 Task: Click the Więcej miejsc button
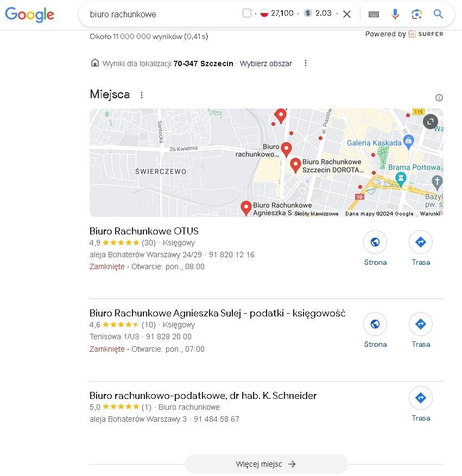pyautogui.click(x=266, y=464)
